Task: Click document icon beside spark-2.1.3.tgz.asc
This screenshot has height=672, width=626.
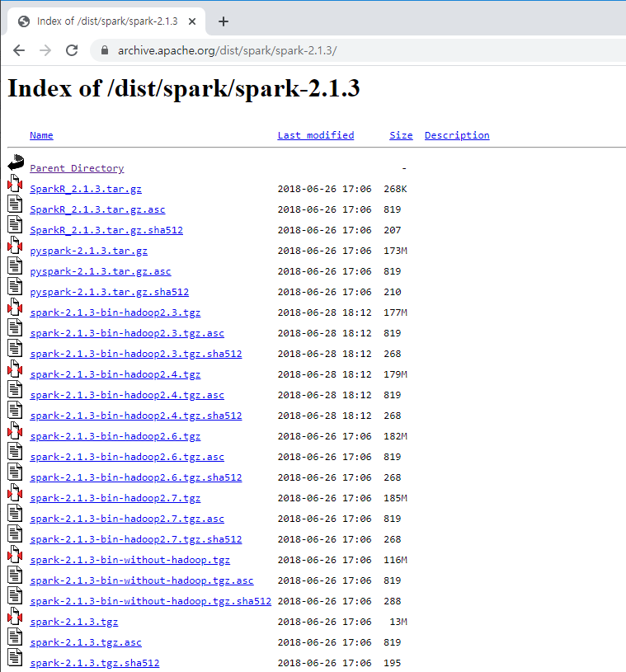Action: point(15,637)
